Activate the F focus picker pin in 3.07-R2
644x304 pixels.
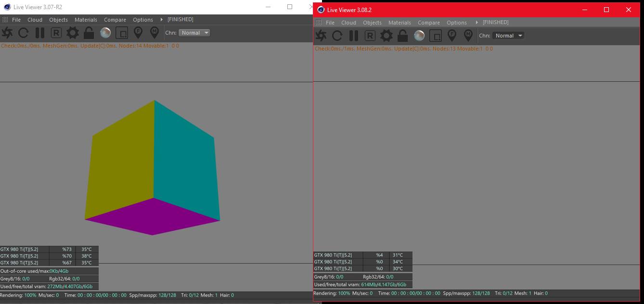(x=138, y=33)
